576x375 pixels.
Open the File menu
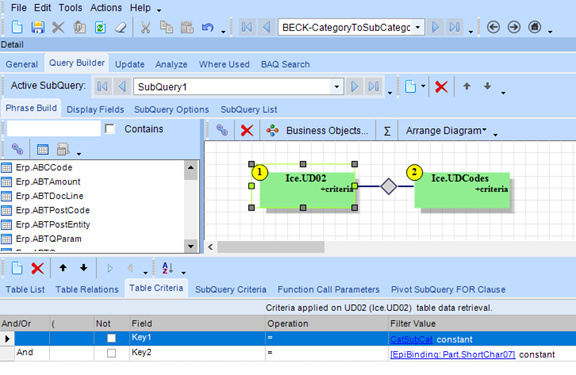pyautogui.click(x=19, y=8)
